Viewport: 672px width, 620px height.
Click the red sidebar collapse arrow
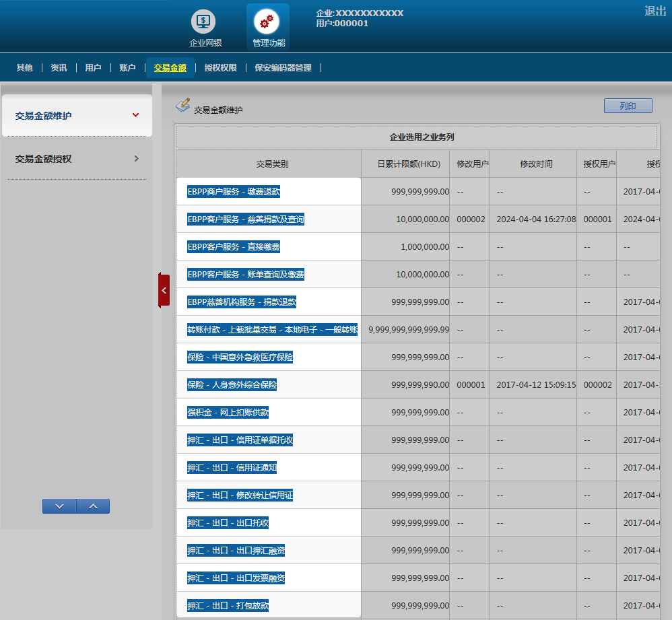pos(164,290)
